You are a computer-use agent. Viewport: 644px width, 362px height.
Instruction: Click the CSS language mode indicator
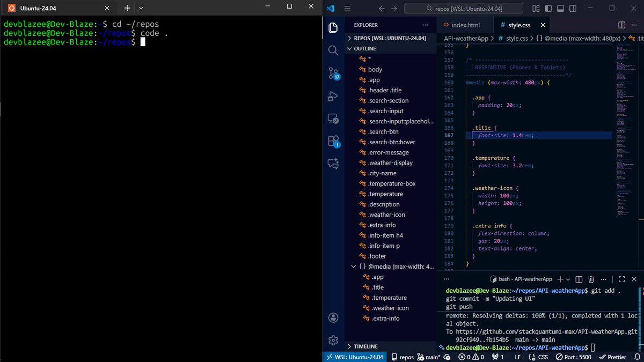pyautogui.click(x=538, y=357)
